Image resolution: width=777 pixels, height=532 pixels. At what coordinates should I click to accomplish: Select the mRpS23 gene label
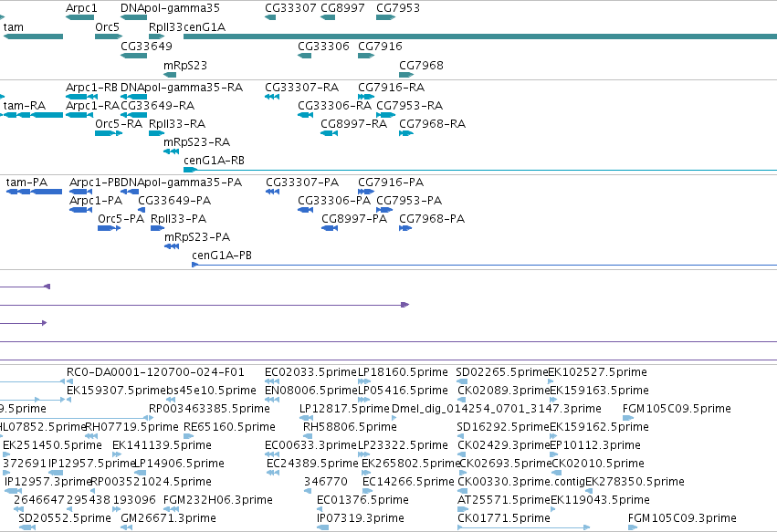[x=185, y=66]
